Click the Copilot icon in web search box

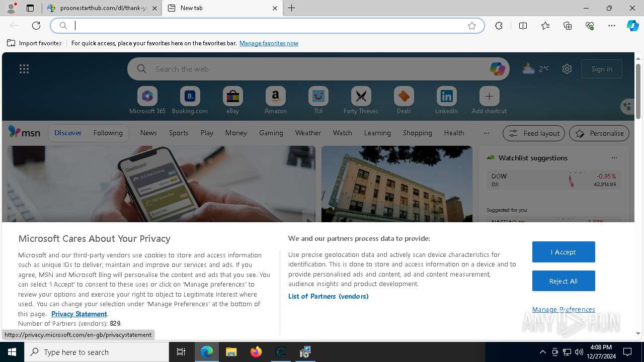(x=497, y=69)
